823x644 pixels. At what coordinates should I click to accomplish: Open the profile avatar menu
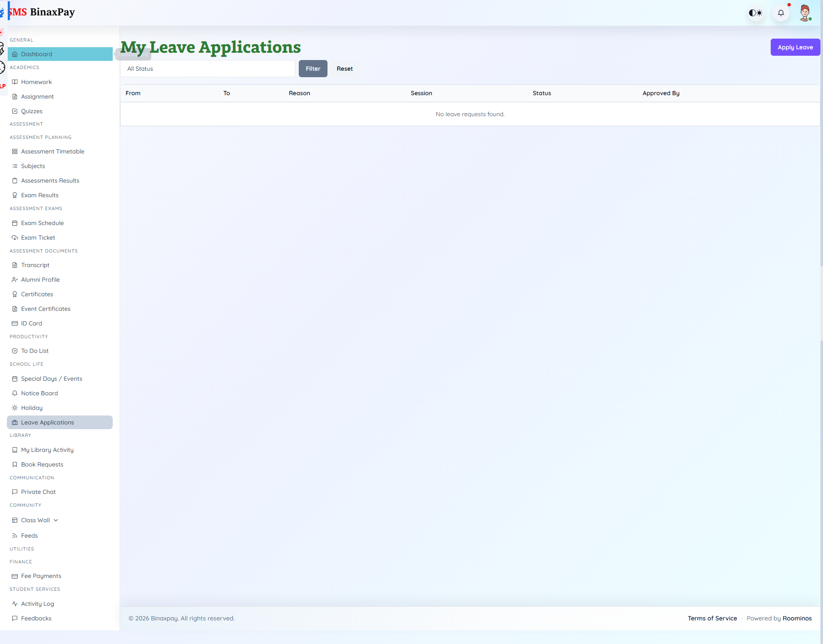806,12
